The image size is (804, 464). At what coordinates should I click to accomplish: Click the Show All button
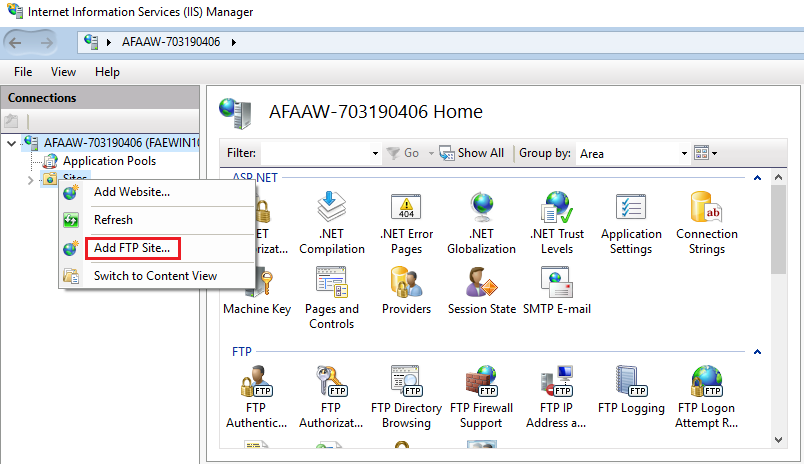[x=472, y=153]
